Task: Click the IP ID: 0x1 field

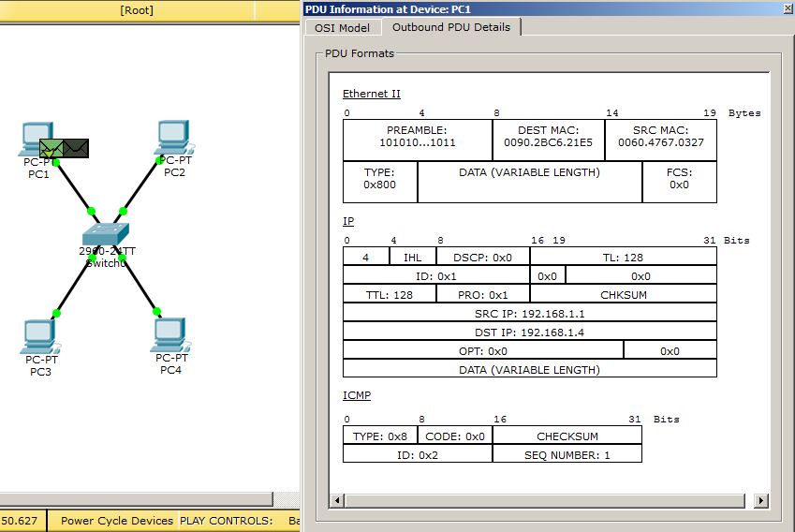Action: [x=436, y=276]
